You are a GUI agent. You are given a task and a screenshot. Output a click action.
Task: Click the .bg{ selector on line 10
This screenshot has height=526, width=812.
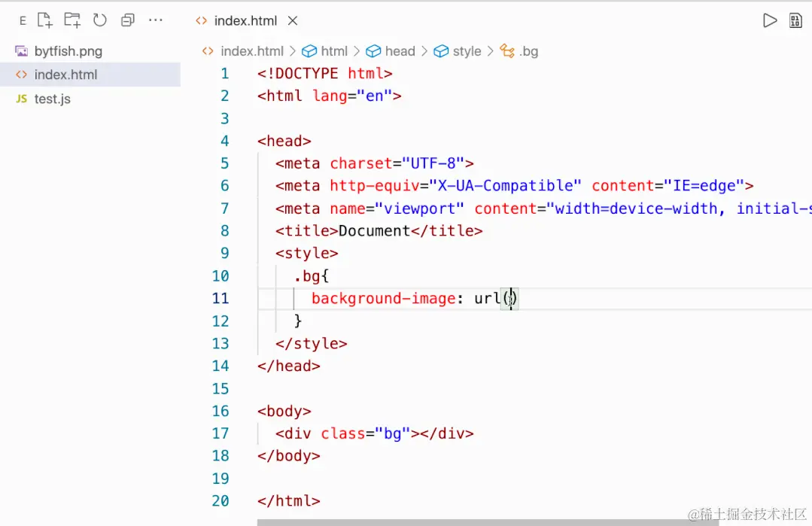click(312, 276)
